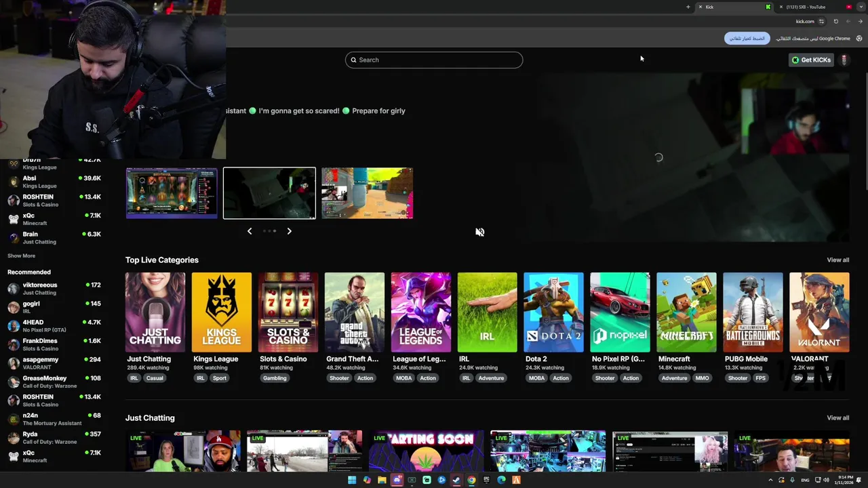The image size is (868, 488).
Task: Open FrankDimes recommended channel
Action: pyautogui.click(x=54, y=344)
